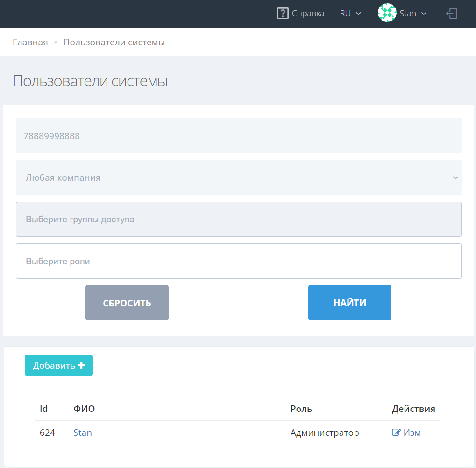Click the Изм edit action text

click(412, 433)
